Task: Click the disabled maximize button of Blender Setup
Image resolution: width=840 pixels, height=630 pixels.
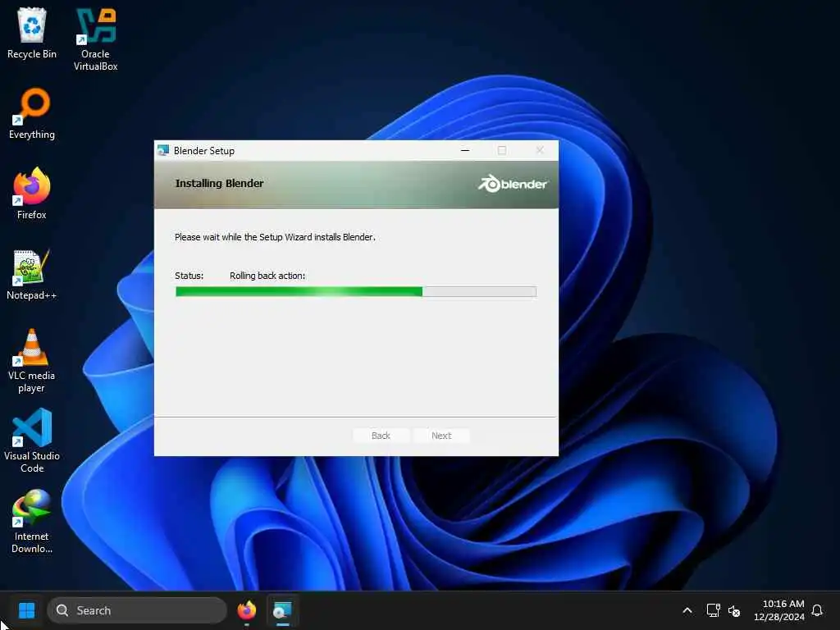Action: click(x=502, y=151)
